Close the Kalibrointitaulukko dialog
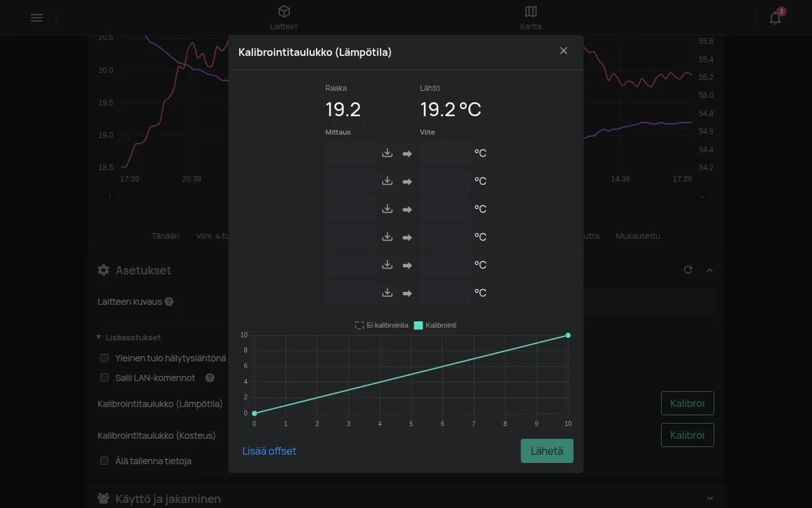Screen dimensions: 812x508 (x=563, y=51)
